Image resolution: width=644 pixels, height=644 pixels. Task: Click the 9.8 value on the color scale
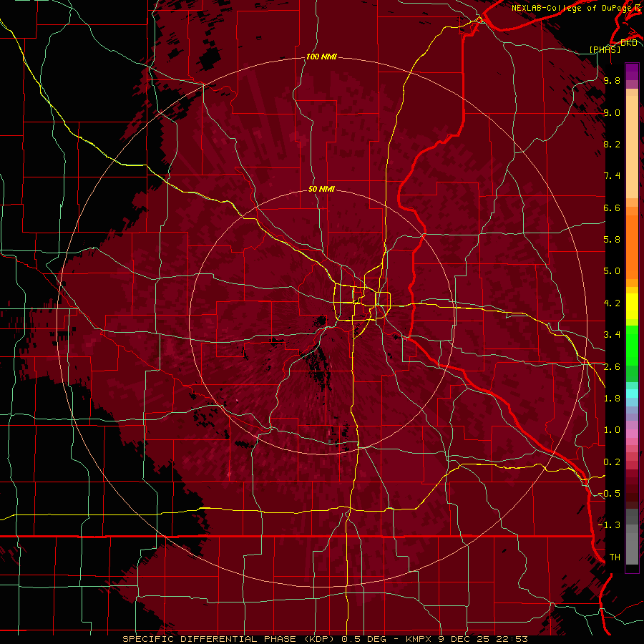coord(612,80)
